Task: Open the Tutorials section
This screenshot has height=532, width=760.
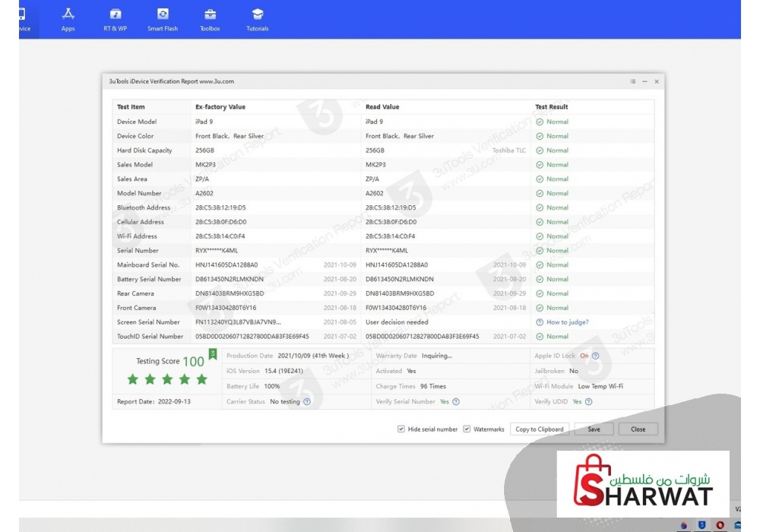Action: [258, 18]
